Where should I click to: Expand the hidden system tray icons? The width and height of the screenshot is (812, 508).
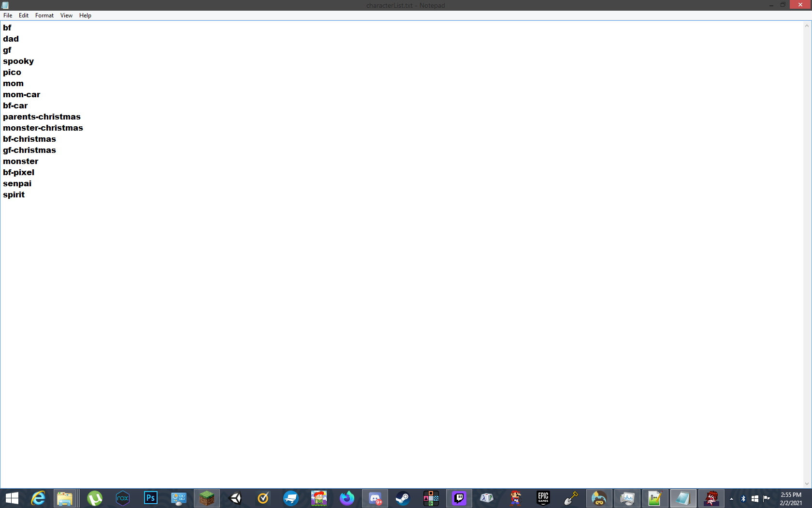(731, 498)
